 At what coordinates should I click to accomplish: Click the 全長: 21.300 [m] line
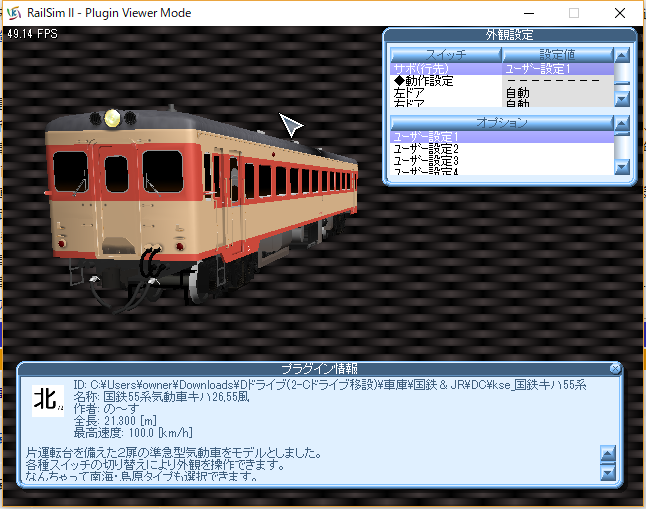point(115,421)
